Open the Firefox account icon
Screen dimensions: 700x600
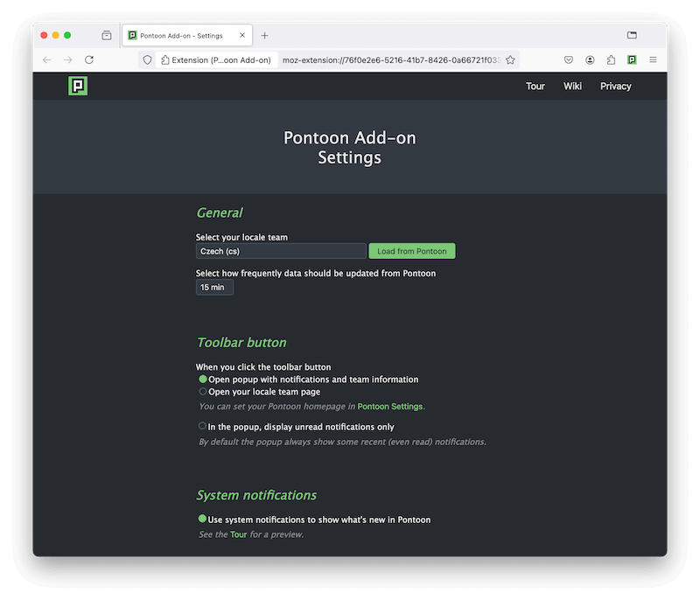590,59
